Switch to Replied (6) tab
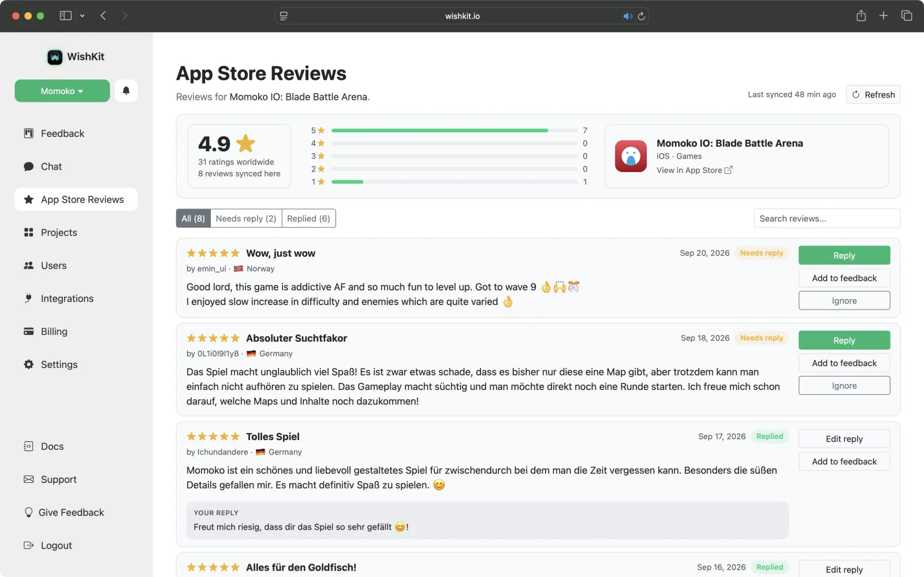The width and height of the screenshot is (924, 577). coord(308,218)
